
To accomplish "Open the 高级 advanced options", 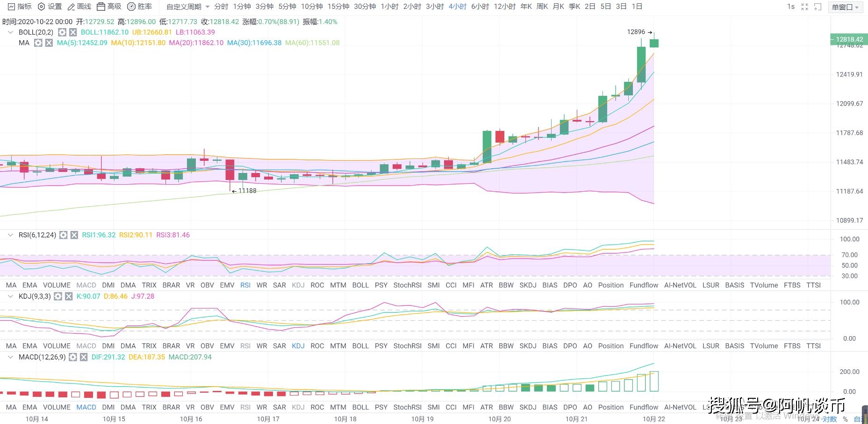I will (109, 7).
